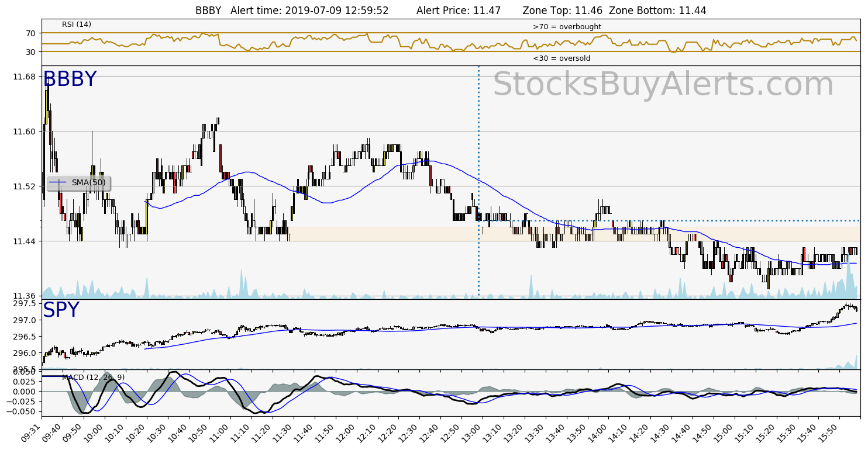Screen dimensions: 868x450
Task: Click the '<30 = oversold' annotation
Action: click(x=562, y=58)
